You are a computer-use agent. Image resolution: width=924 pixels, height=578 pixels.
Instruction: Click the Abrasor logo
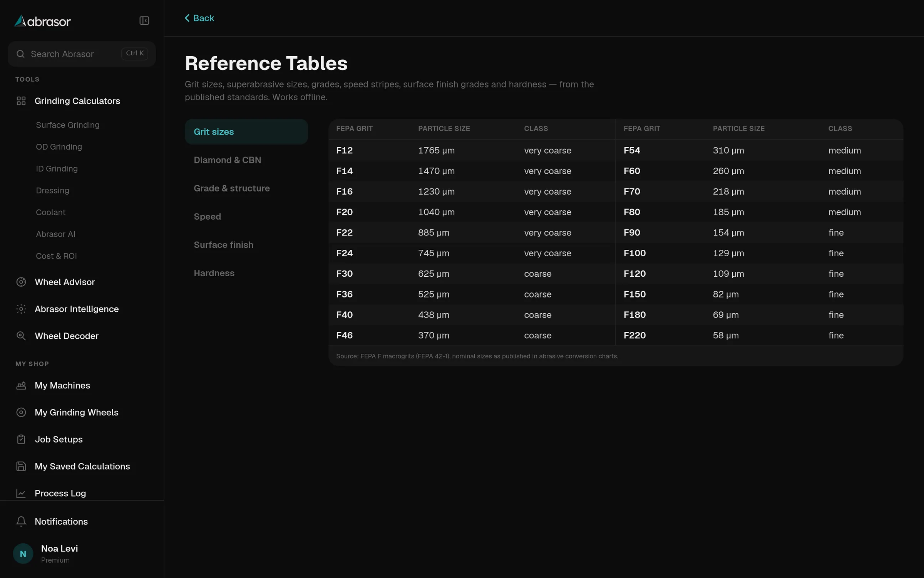(x=42, y=21)
